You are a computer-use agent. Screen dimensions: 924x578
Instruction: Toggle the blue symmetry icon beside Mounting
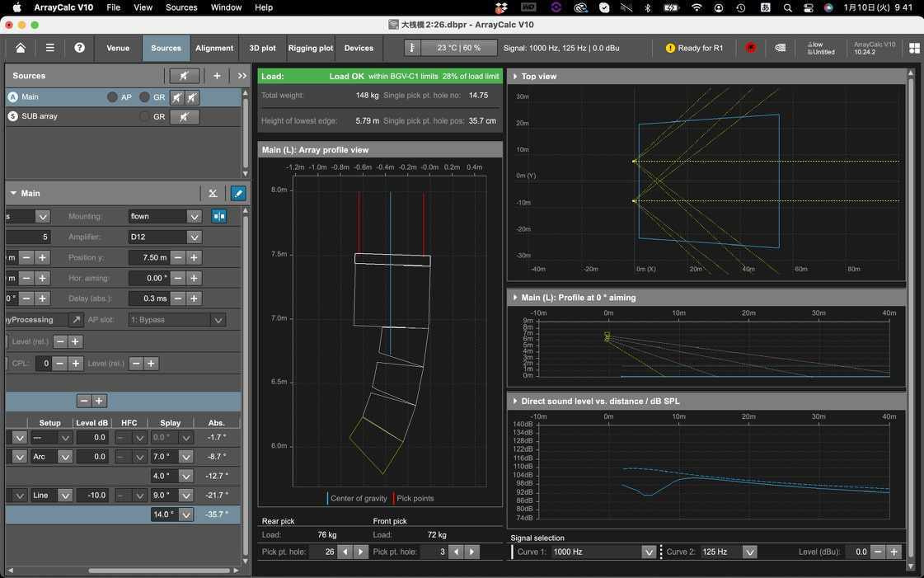(x=218, y=216)
